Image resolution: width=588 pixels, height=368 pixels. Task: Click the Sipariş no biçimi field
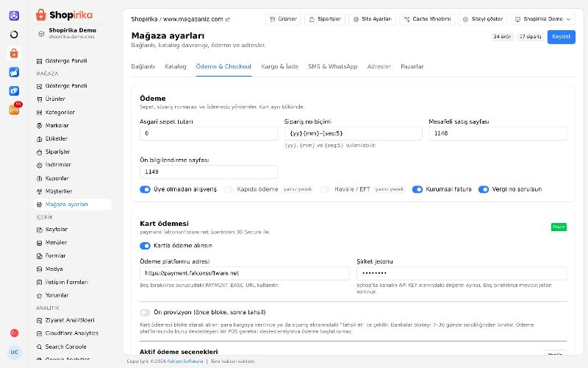[x=354, y=134]
